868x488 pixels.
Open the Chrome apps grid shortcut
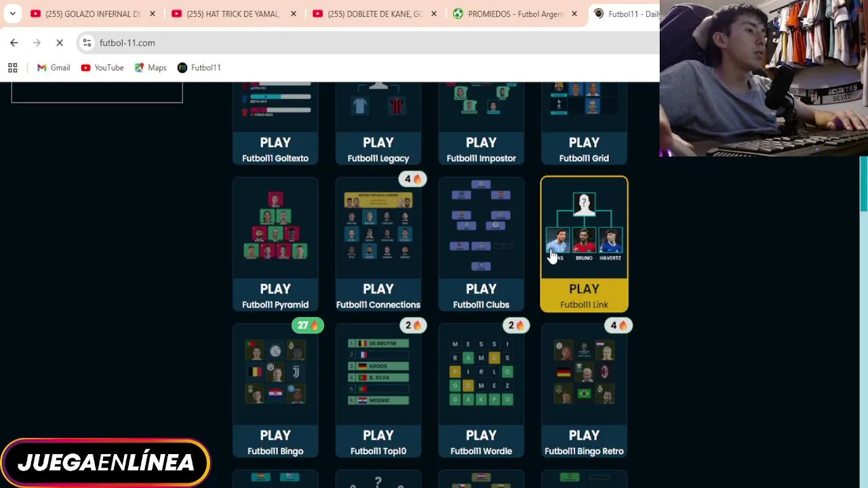pyautogui.click(x=12, y=68)
